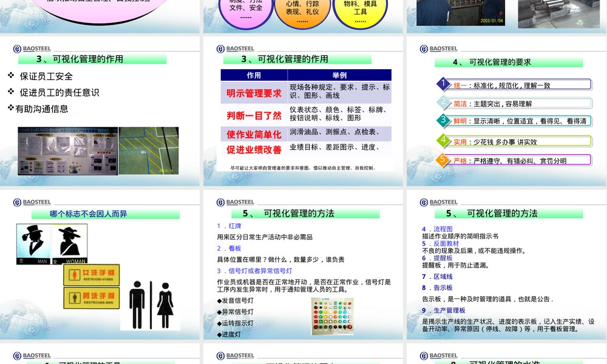The width and height of the screenshot is (607, 364).
Task: Click the 1.红牌 heading
Action: pos(229,226)
